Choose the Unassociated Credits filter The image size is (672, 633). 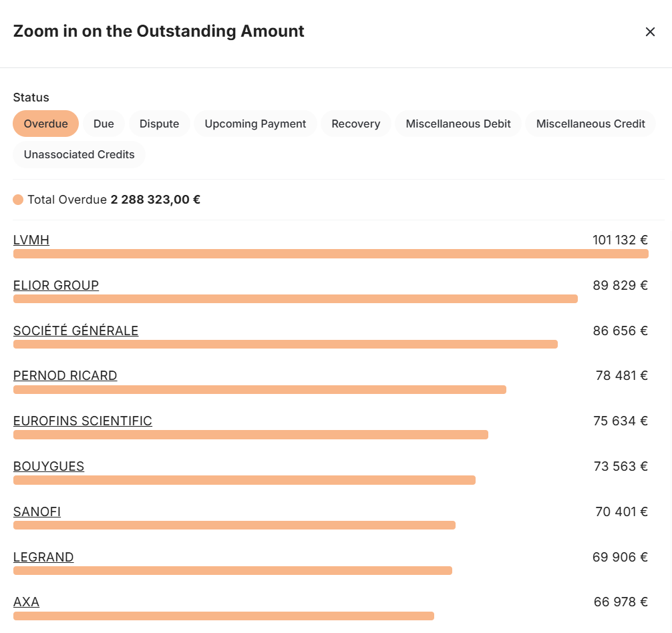click(79, 155)
